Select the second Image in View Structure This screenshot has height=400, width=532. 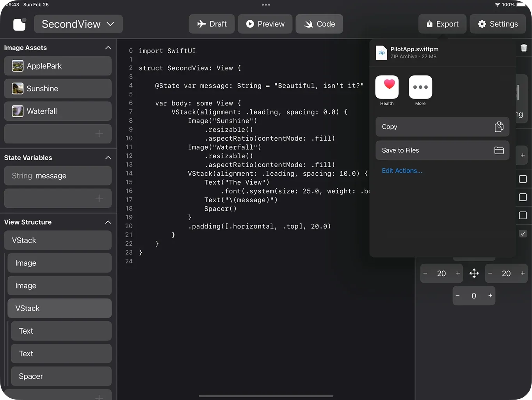(x=59, y=286)
